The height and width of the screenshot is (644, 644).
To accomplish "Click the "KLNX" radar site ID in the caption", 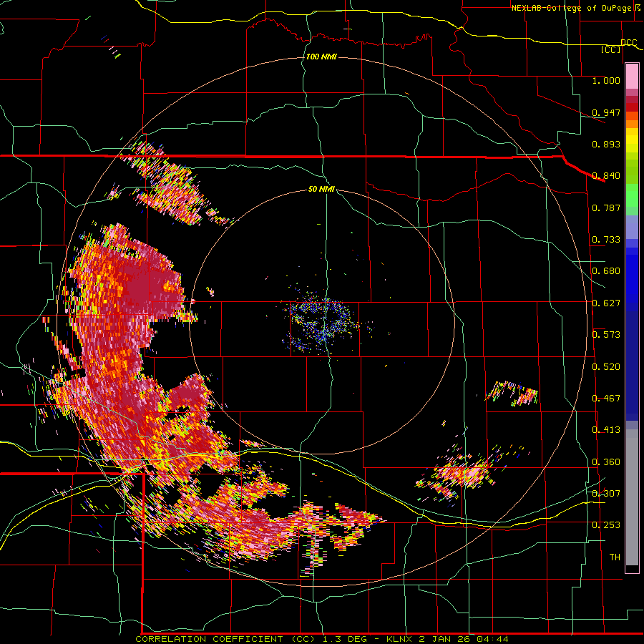I will tap(401, 639).
